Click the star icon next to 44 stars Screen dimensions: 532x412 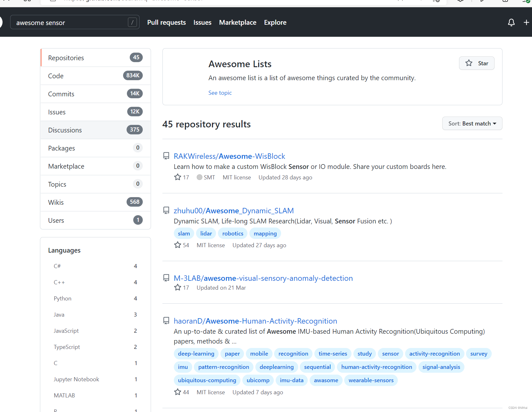(178, 392)
